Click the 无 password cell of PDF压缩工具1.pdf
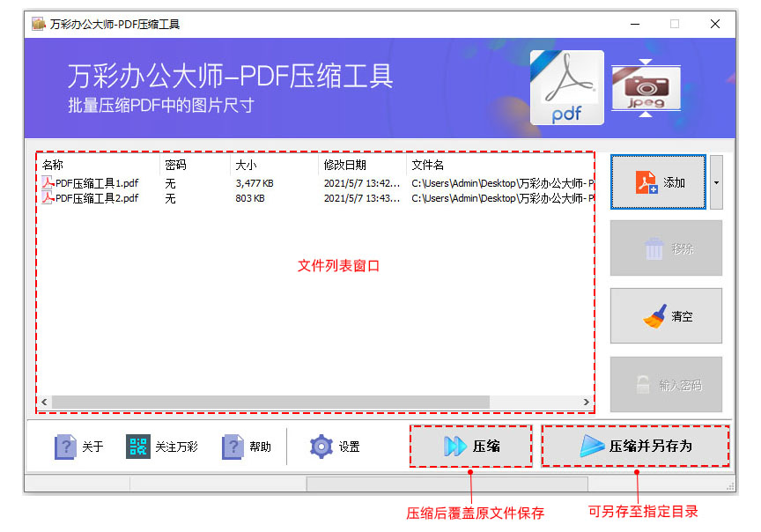 tap(170, 183)
